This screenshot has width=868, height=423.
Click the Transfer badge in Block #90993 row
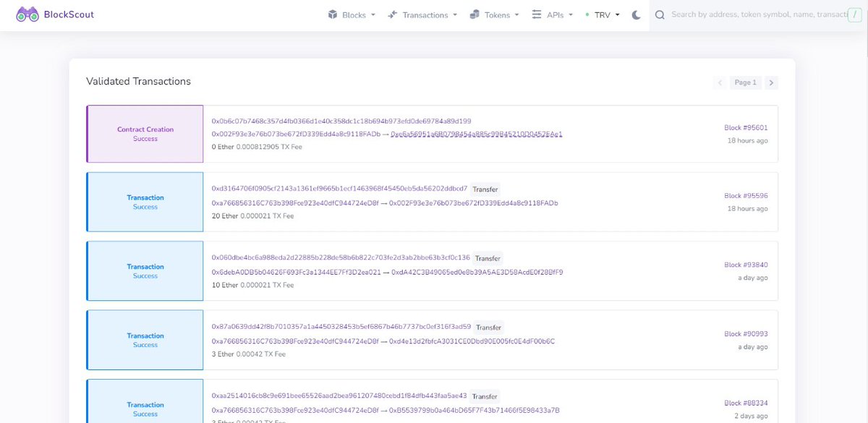click(x=489, y=328)
